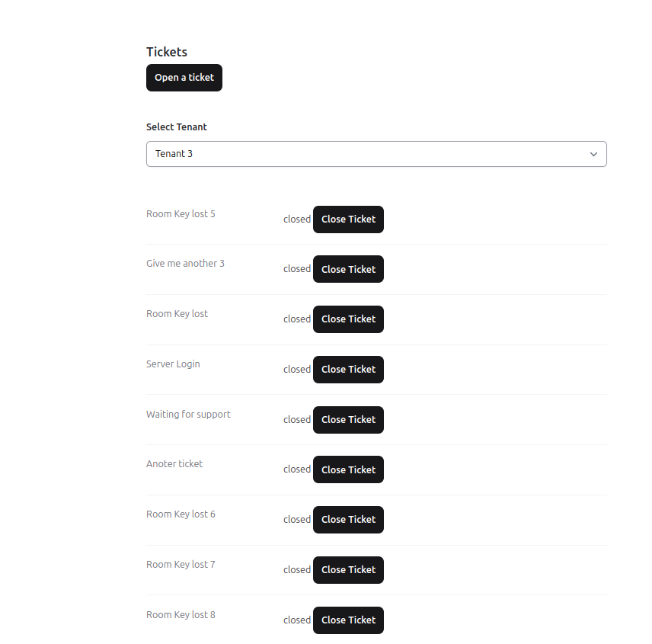This screenshot has width=652, height=644.
Task: Close the Server Login ticket
Action: (x=348, y=370)
